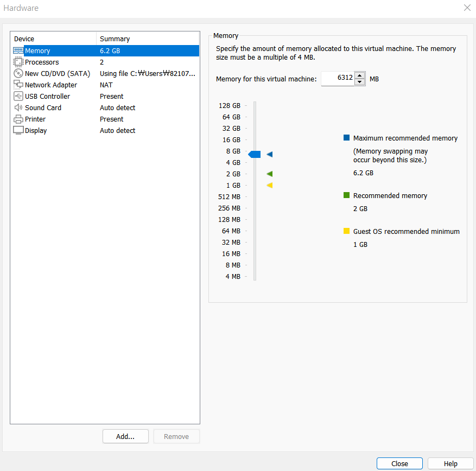The height and width of the screenshot is (471, 476).
Task: Click the memory size input field
Action: (x=338, y=79)
